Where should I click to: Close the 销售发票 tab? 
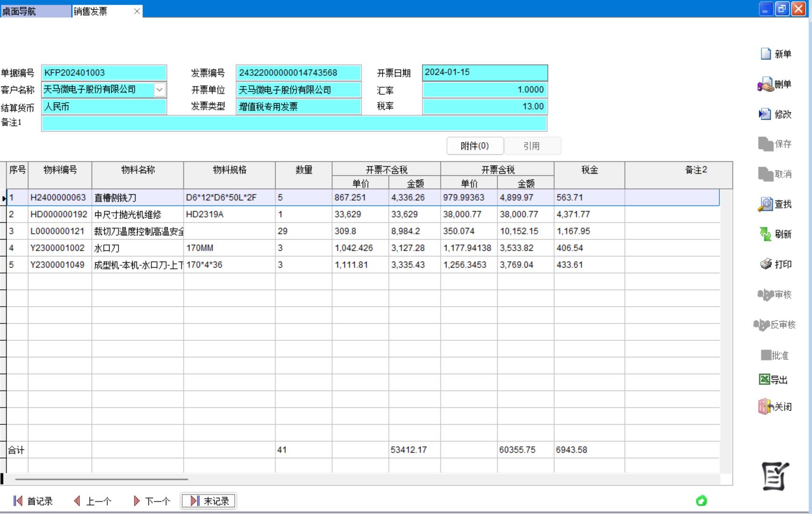tap(137, 12)
